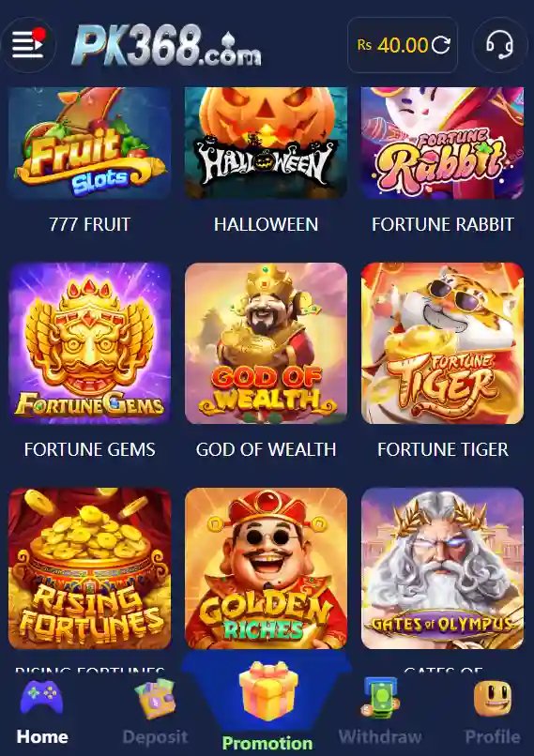Play the Golden Riches game
Image resolution: width=534 pixels, height=756 pixels.
tap(266, 568)
